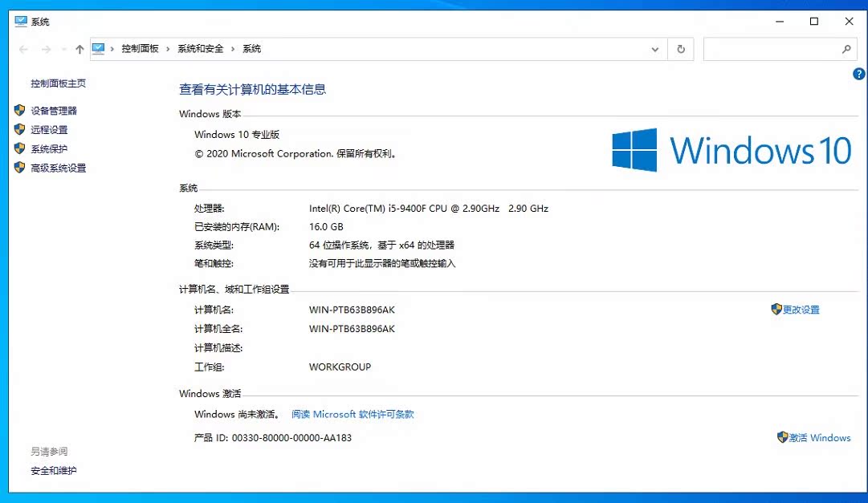Select 系统 breadcrumb in address bar

252,49
